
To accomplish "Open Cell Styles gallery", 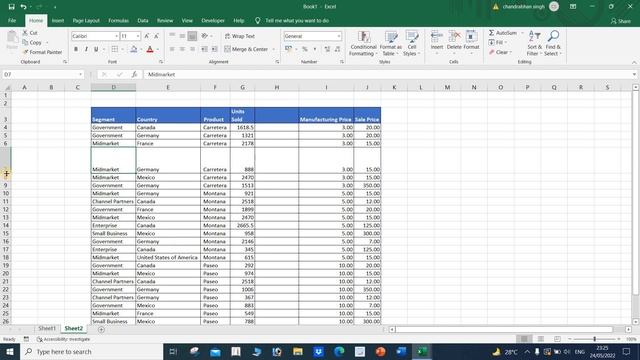I will tap(411, 43).
